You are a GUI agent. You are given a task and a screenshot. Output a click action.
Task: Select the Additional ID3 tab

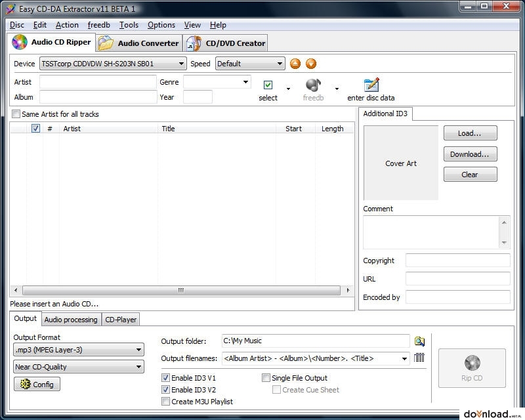pyautogui.click(x=385, y=114)
